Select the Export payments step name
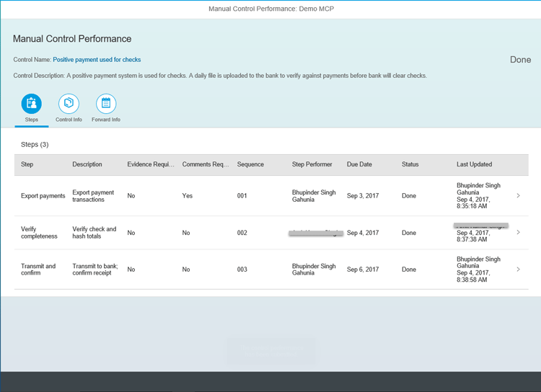This screenshot has height=392, width=541. pyautogui.click(x=43, y=196)
